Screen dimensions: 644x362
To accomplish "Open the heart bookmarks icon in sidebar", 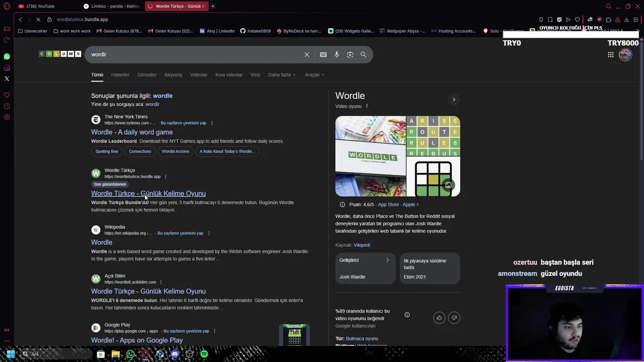I will pos(7,95).
